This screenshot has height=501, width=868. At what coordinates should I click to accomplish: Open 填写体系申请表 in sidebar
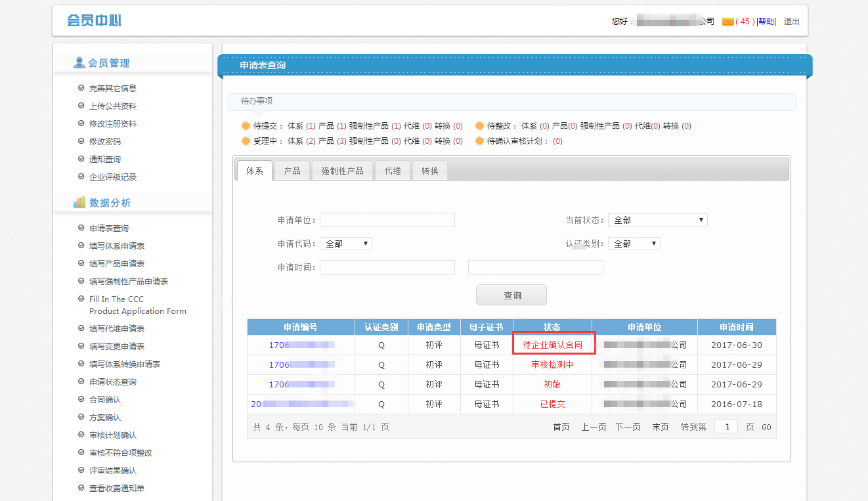tap(117, 246)
